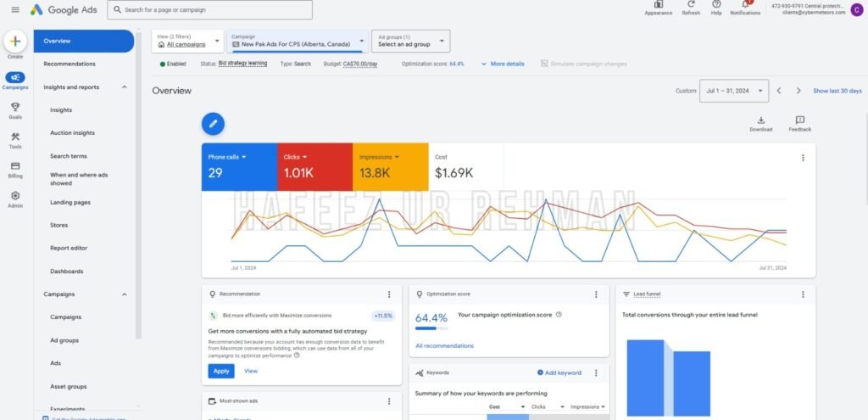This screenshot has width=868, height=420.
Task: Click help icon beside campaign optimization score
Action: [x=559, y=315]
